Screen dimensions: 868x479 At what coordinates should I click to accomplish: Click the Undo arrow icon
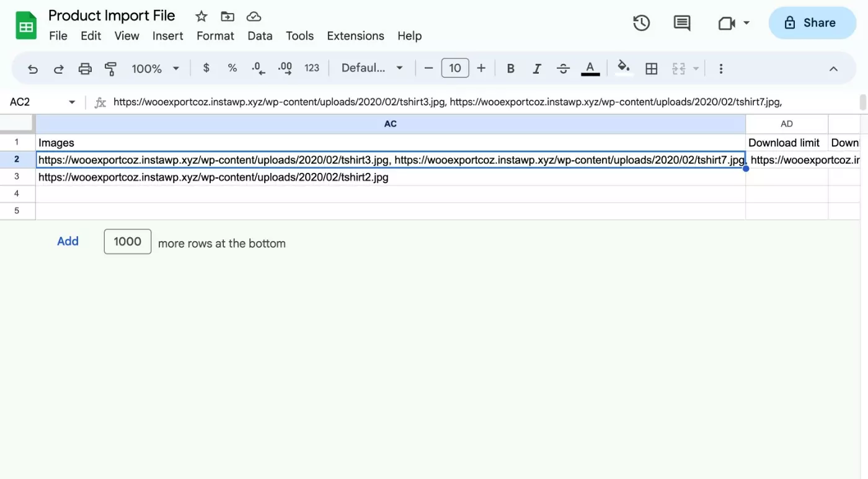(x=33, y=69)
